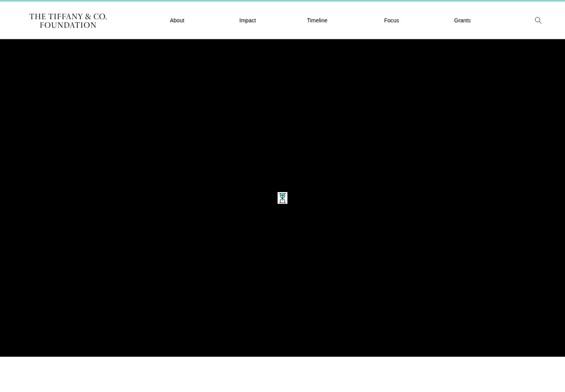Open the search magnifier icon
This screenshot has height=392, width=565.
(538, 20)
